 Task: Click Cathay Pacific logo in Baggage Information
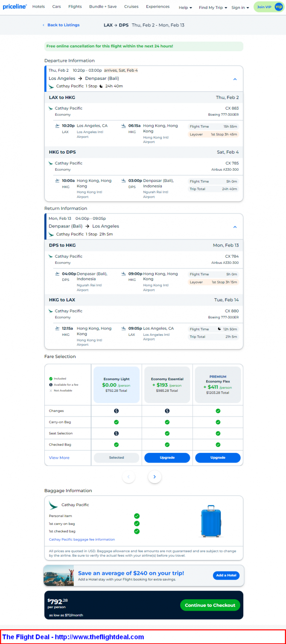click(53, 505)
